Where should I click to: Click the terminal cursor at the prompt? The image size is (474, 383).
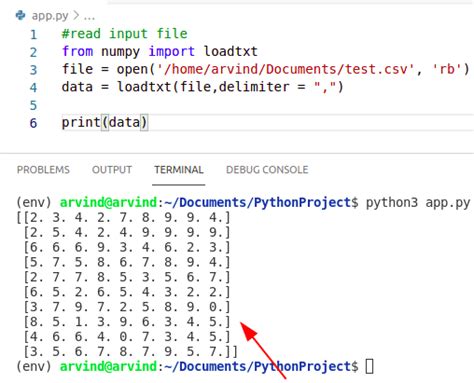pyautogui.click(x=369, y=366)
